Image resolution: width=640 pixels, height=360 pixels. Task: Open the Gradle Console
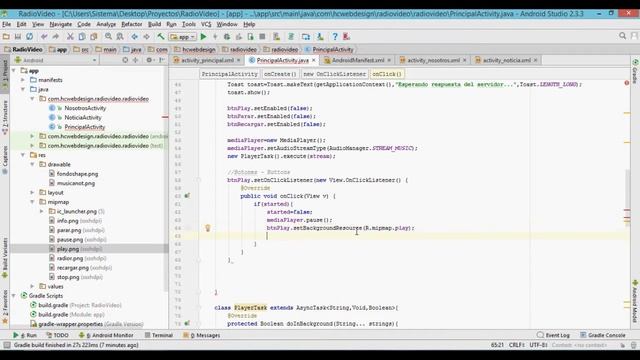point(603,335)
